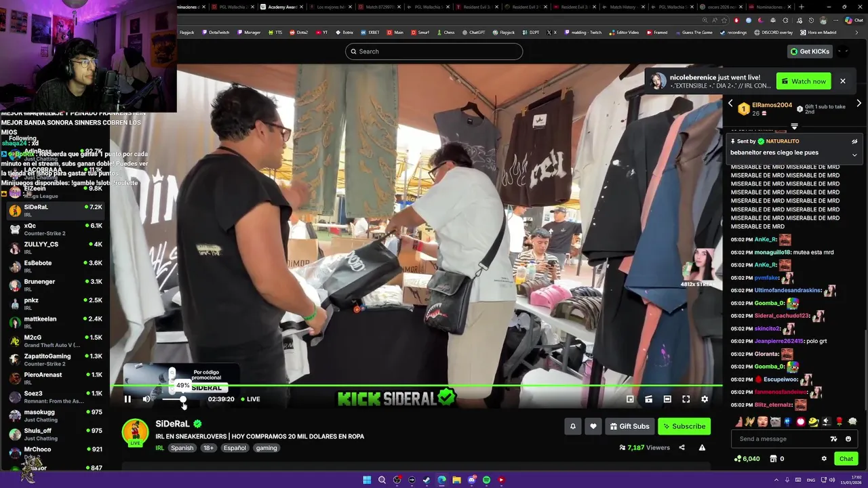Open Spotify from the taskbar

[x=486, y=480]
